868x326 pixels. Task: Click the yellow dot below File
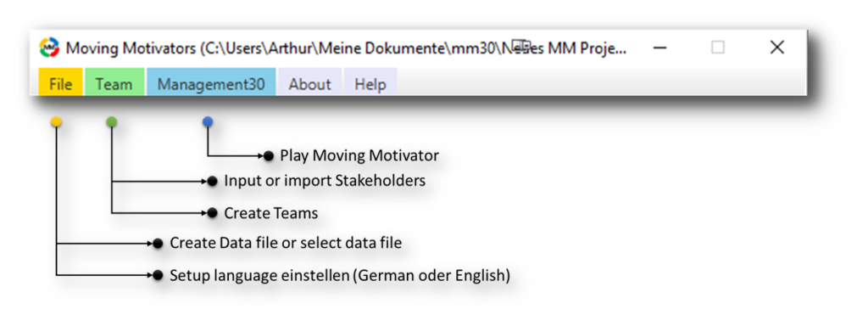pyautogui.click(x=57, y=122)
